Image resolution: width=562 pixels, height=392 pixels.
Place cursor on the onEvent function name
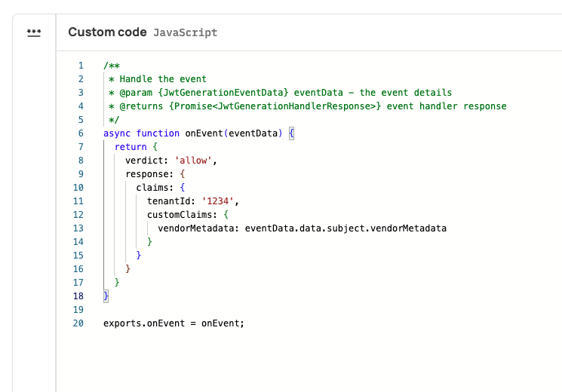[x=207, y=133]
